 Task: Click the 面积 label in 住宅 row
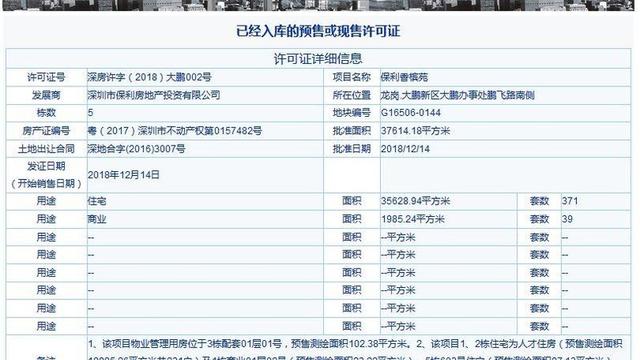tap(351, 201)
